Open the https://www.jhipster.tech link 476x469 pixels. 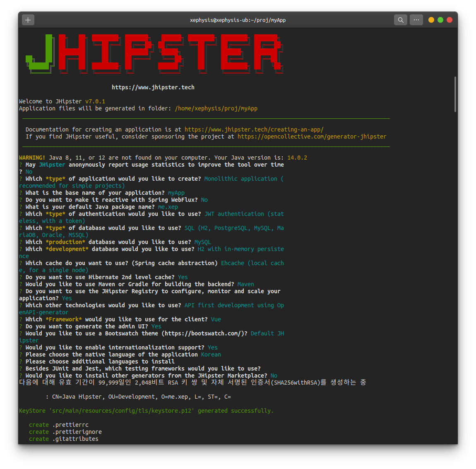[x=153, y=87]
